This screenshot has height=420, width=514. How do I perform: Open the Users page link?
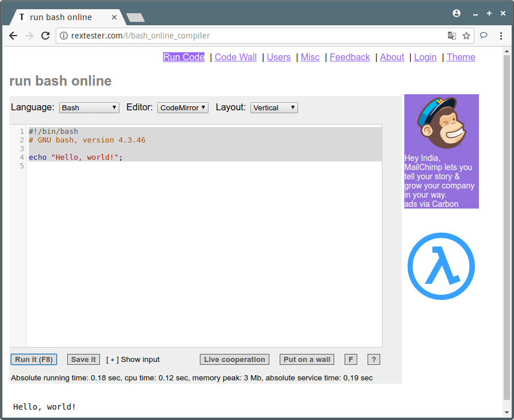(279, 57)
